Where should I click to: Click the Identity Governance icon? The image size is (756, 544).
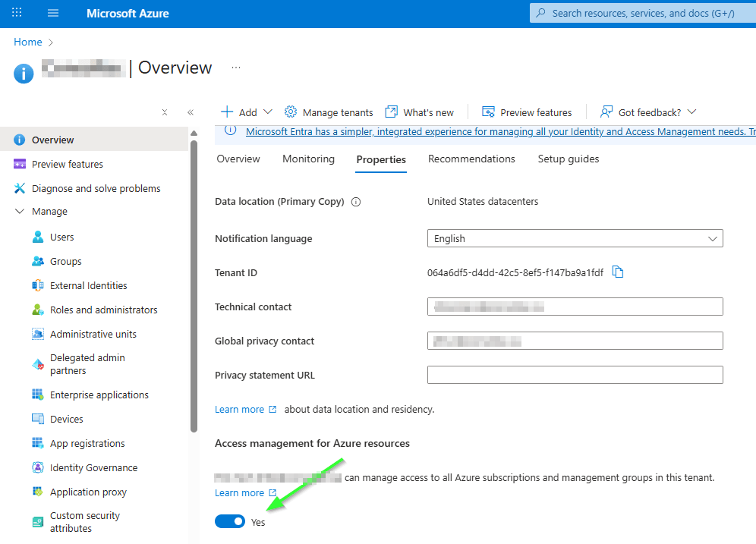(38, 467)
